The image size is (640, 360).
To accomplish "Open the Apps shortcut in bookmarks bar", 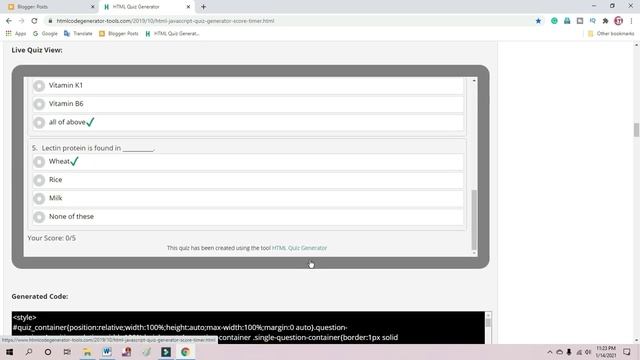I will pos(16,33).
